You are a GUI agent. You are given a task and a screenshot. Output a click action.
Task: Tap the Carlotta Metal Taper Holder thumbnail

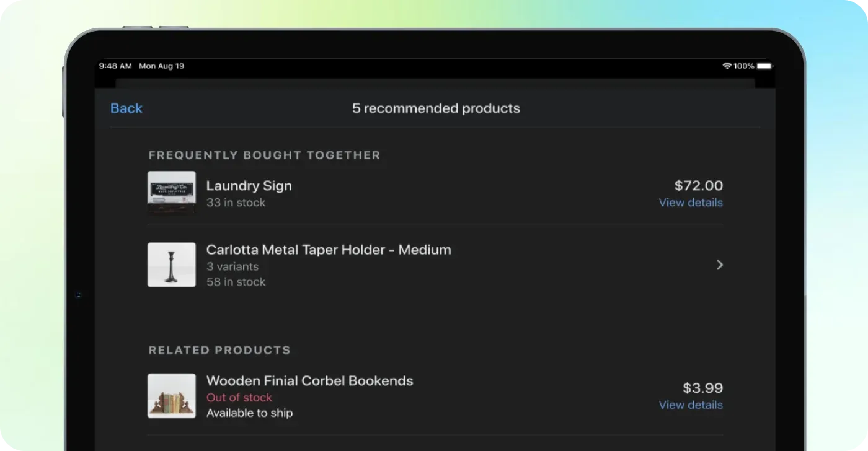point(171,265)
